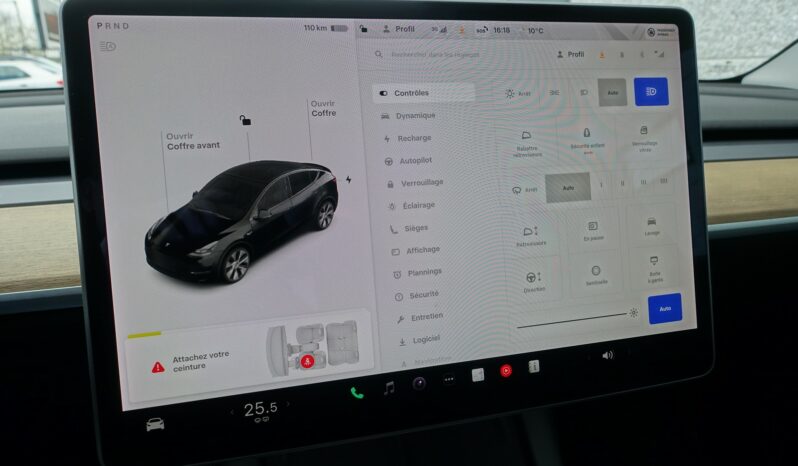Select wiper speed I
Screen dimensions: 798x466
tap(601, 184)
